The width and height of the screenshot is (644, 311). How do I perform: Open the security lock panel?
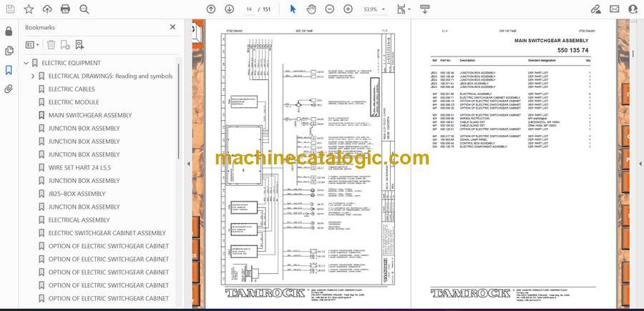pyautogui.click(x=9, y=31)
